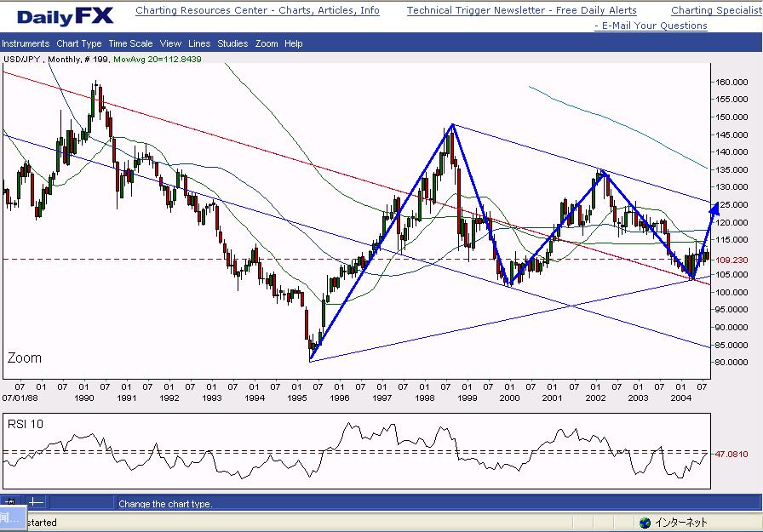Open the Instruments menu
The height and width of the screenshot is (532, 763).
pos(26,43)
